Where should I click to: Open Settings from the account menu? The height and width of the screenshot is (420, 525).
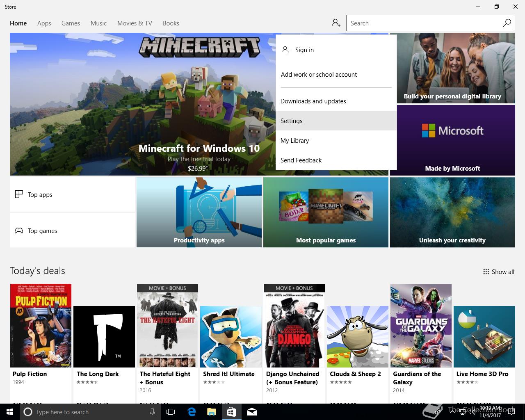coord(336,121)
